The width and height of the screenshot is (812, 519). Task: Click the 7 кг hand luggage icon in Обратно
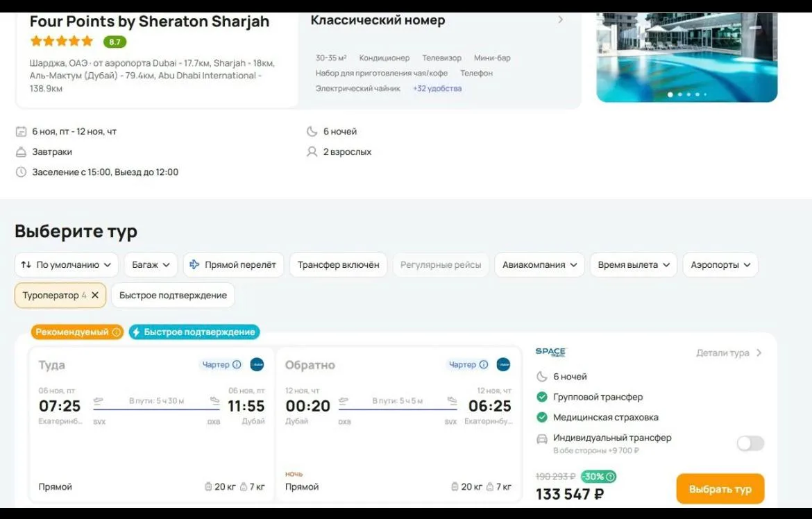[x=490, y=487]
